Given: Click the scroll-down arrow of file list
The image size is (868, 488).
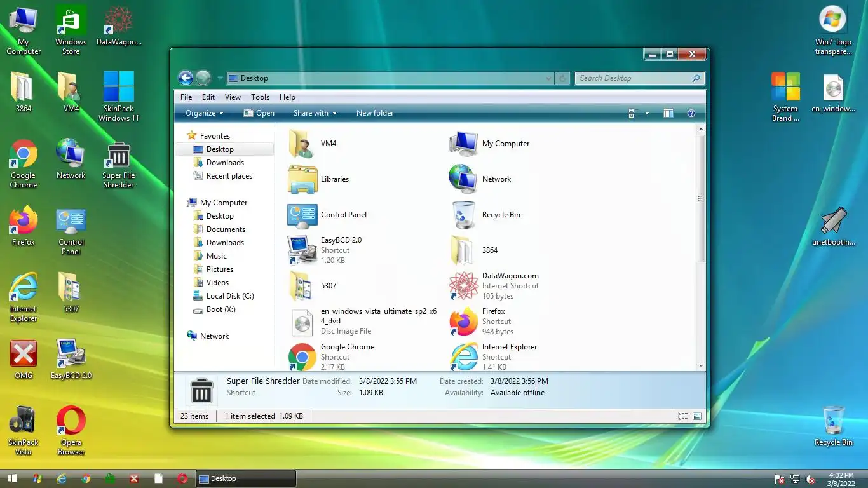Looking at the screenshot, I should coord(700,366).
